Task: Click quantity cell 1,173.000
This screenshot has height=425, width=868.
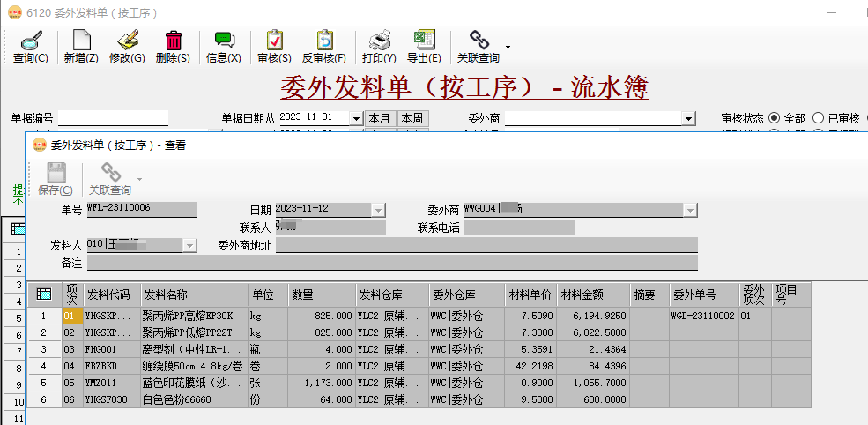Action: tap(322, 383)
